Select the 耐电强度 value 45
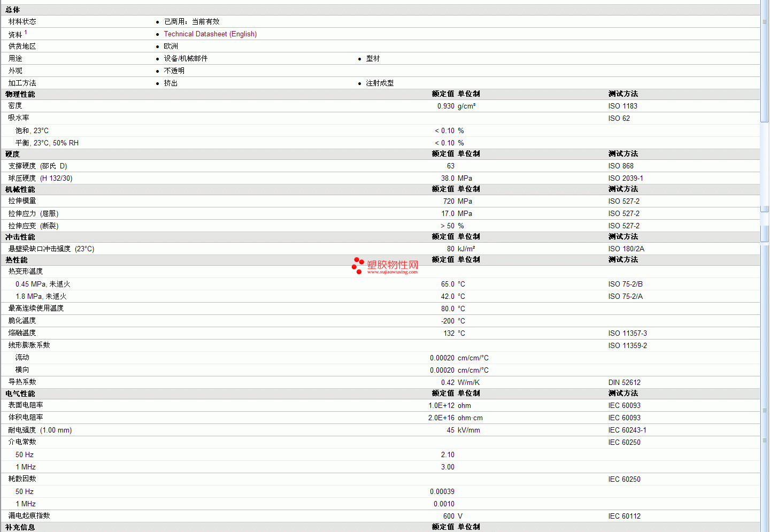Image resolution: width=770 pixels, height=532 pixels. (451, 430)
